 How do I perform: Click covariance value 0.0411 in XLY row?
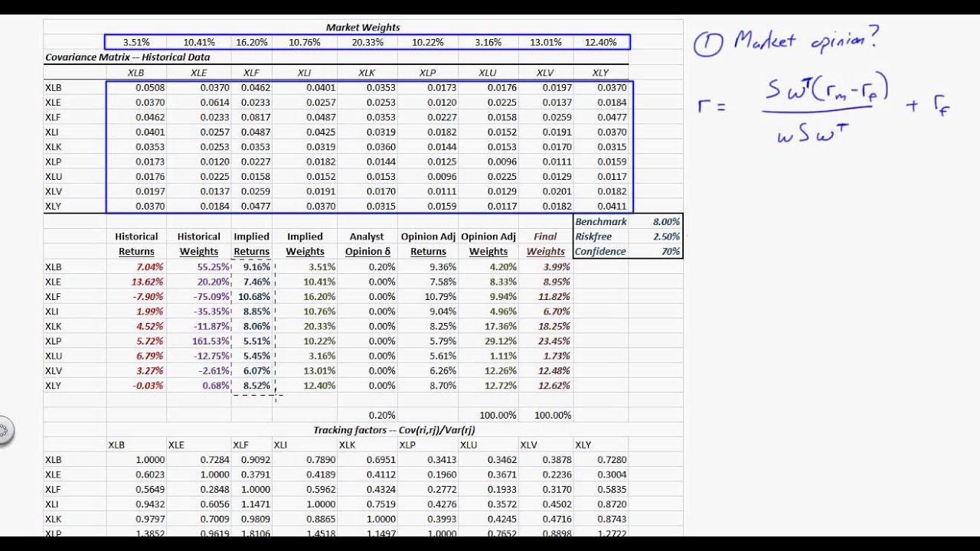click(611, 206)
